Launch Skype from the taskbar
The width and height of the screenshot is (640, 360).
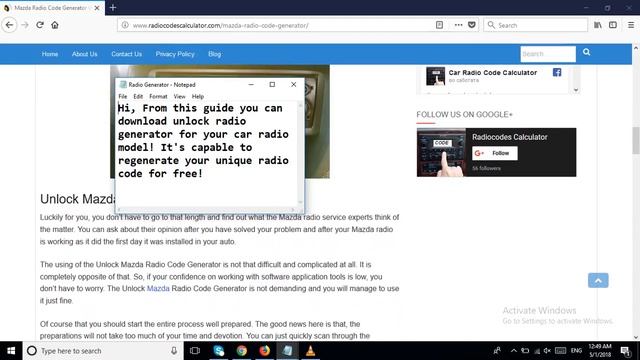(x=218, y=351)
